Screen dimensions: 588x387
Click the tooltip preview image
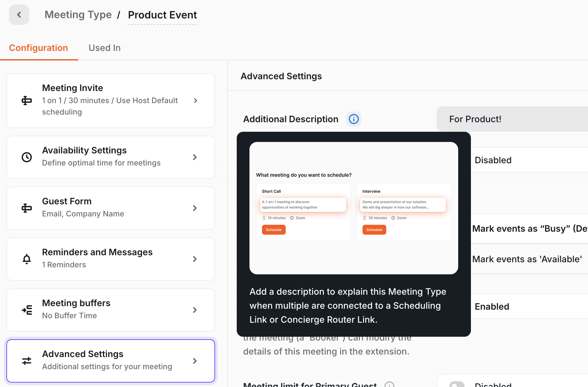(354, 208)
